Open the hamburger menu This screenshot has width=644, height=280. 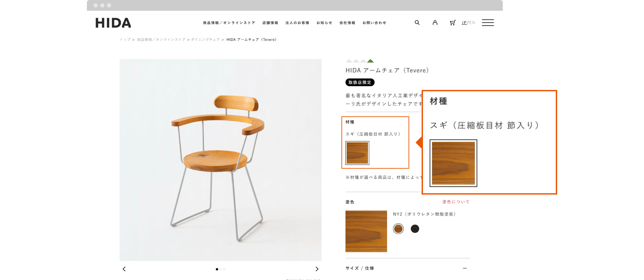(488, 22)
